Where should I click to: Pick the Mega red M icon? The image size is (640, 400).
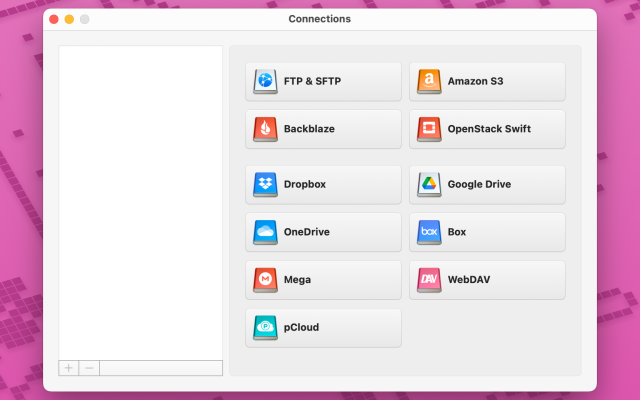pos(265,280)
